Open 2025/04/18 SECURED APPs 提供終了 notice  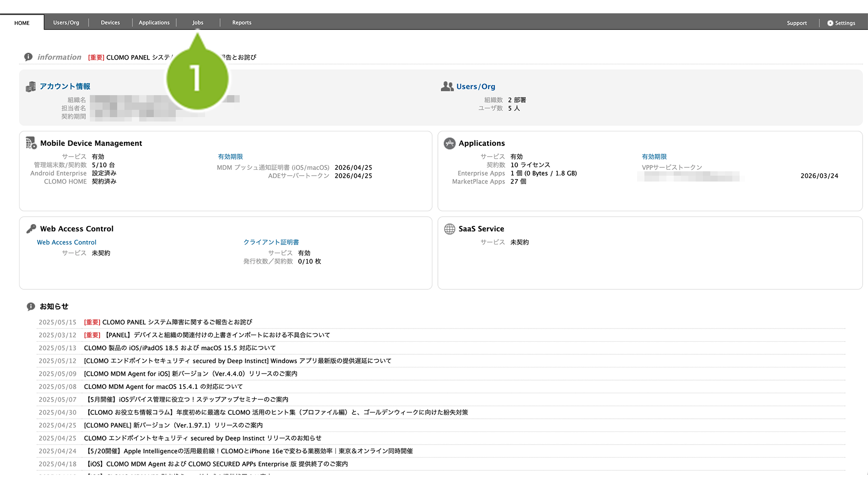[x=216, y=464]
